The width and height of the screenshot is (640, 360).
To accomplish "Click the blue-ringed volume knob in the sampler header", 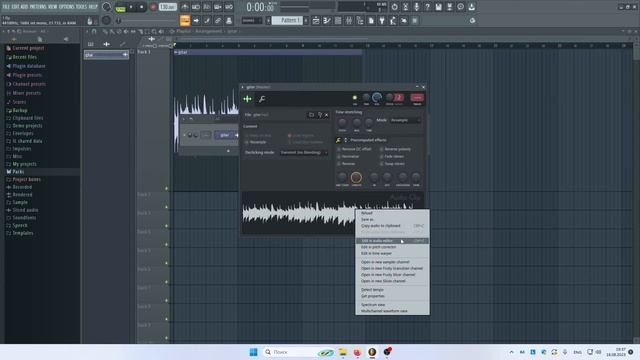I will pos(377,97).
